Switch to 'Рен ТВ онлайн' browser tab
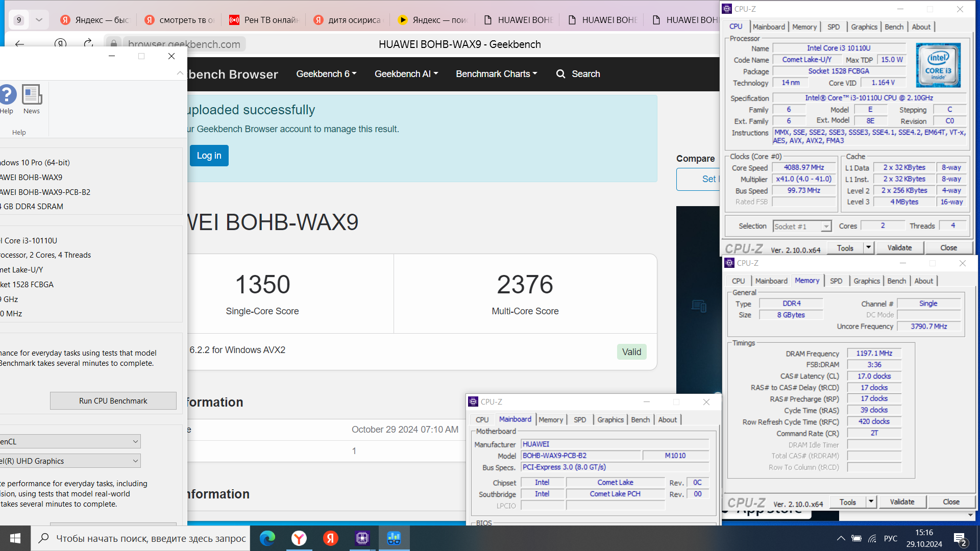This screenshot has height=551, width=980. pyautogui.click(x=264, y=20)
